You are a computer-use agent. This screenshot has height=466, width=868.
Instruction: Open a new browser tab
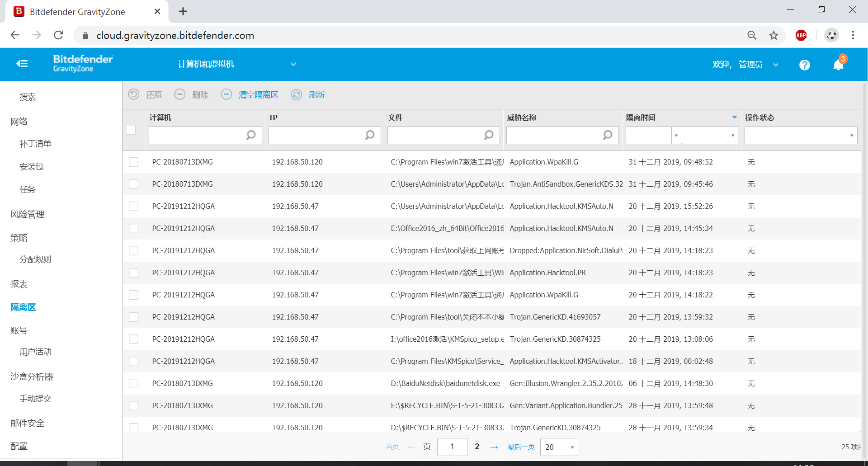(183, 11)
